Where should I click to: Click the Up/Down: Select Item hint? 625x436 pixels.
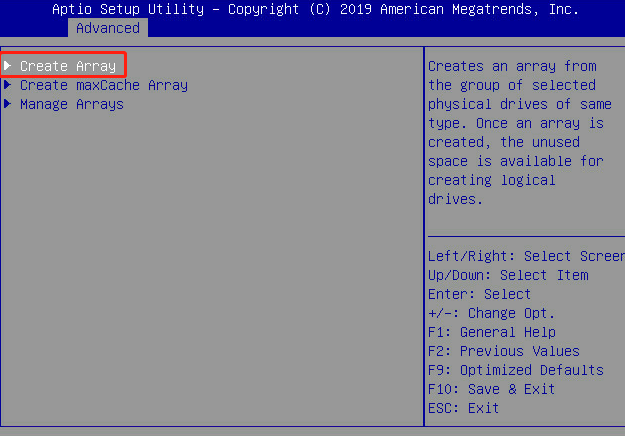508,275
